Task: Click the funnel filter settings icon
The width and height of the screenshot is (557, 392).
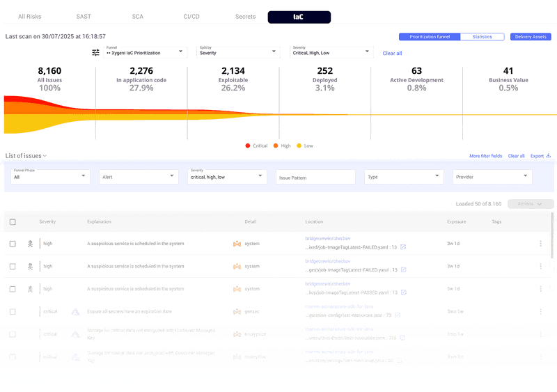Action: (x=95, y=53)
